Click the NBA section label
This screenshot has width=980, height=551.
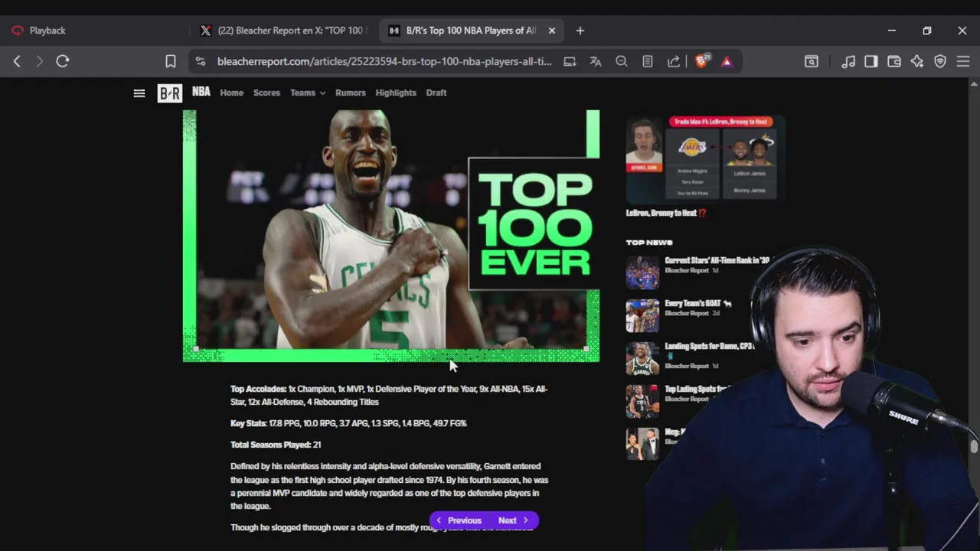coord(201,92)
